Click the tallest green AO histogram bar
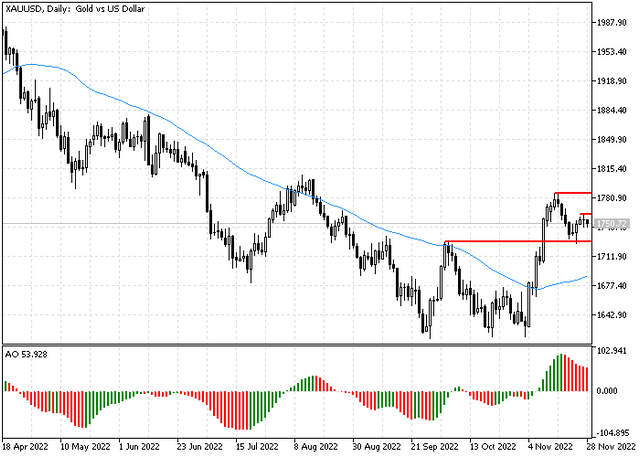Screen dimensions: 640x457 coord(560,373)
